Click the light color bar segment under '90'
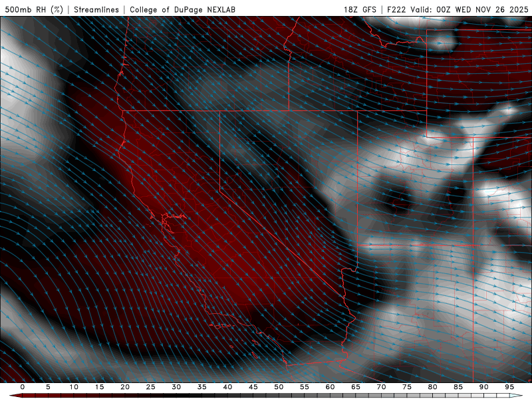 [x=483, y=396]
